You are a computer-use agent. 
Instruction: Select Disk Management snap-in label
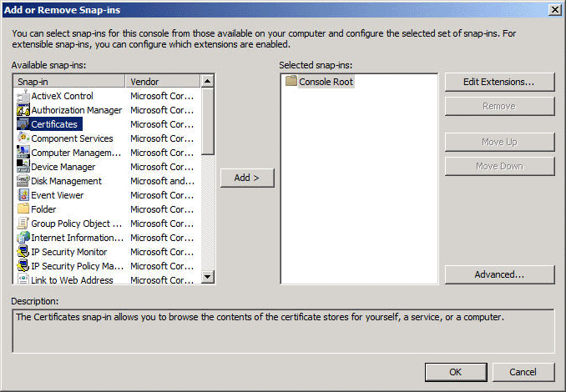(x=67, y=181)
